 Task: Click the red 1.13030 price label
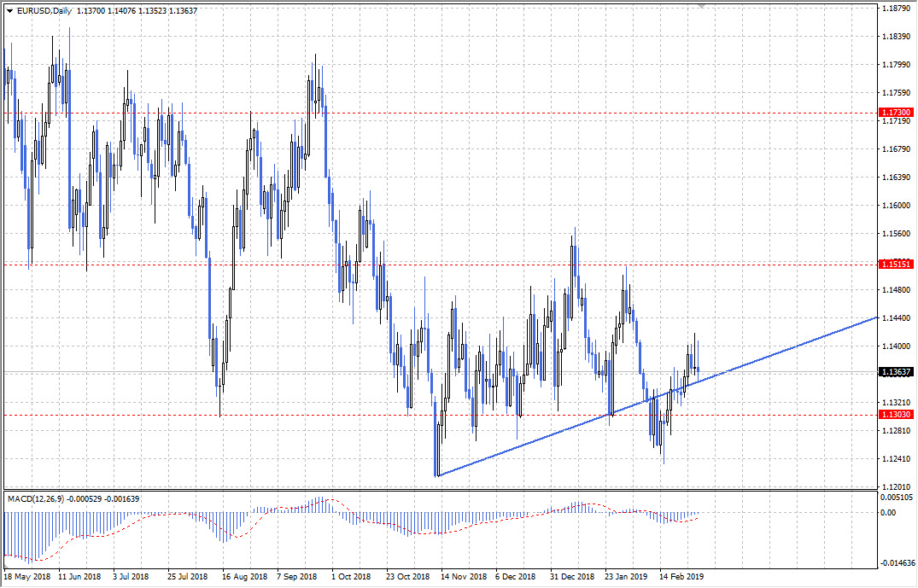[x=896, y=415]
